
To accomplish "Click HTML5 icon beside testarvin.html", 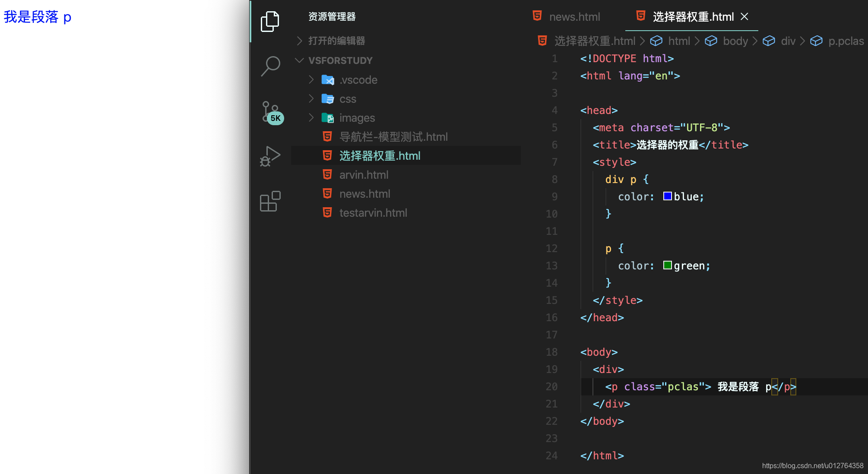I will coord(327,212).
